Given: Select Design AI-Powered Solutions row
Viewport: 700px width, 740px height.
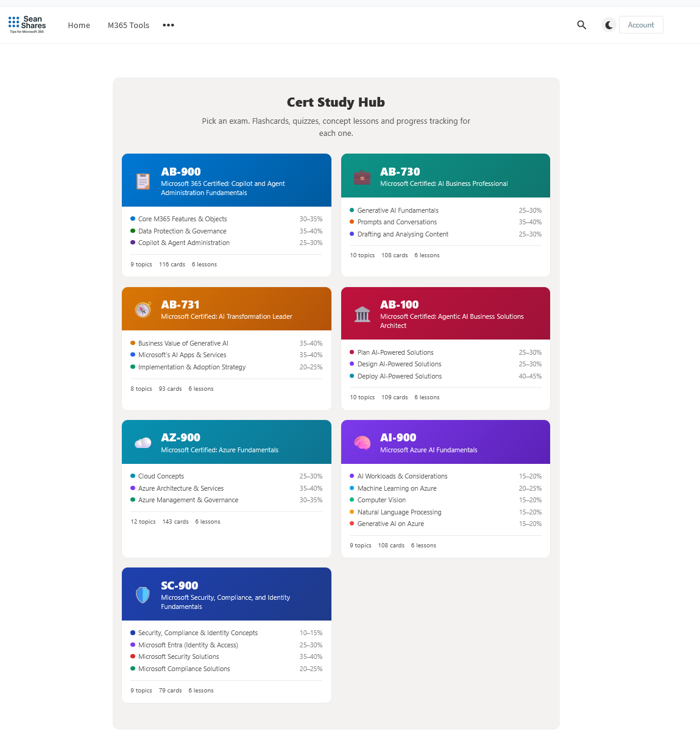Looking at the screenshot, I should pos(446,364).
